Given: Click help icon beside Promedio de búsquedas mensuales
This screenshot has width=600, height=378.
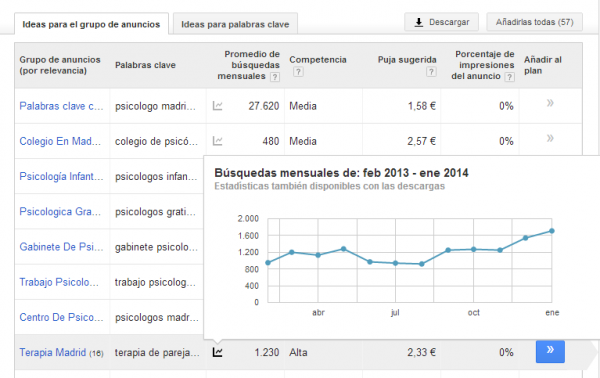Looking at the screenshot, I should (x=274, y=77).
